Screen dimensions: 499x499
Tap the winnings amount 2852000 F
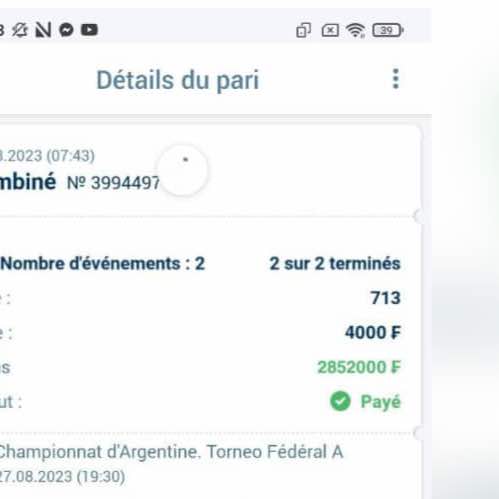coord(359,367)
